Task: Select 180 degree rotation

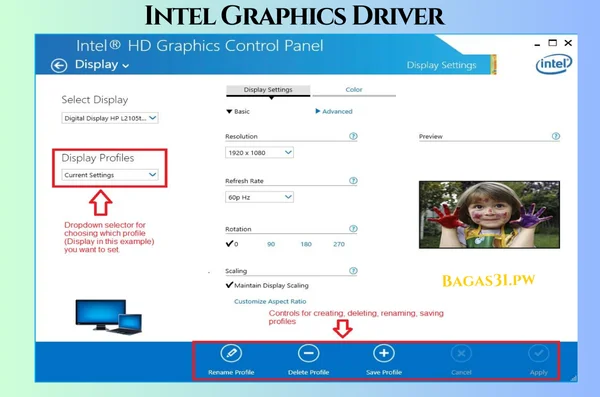Action: 306,244
